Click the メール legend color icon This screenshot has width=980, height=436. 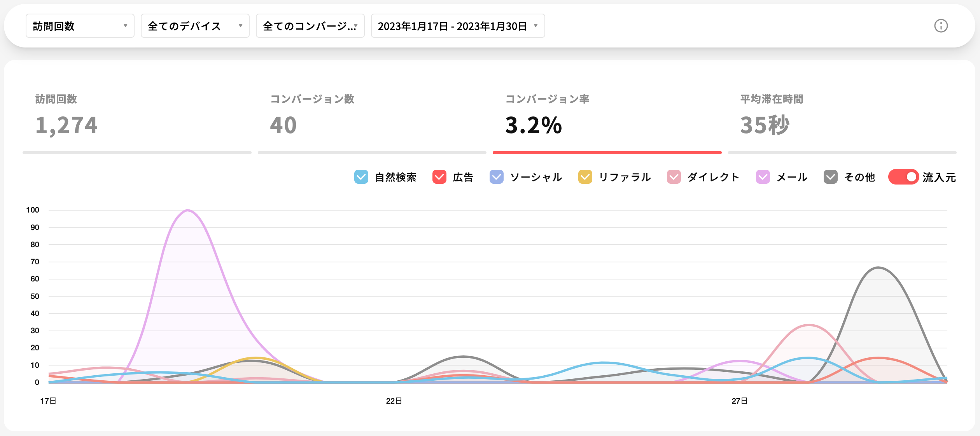763,177
